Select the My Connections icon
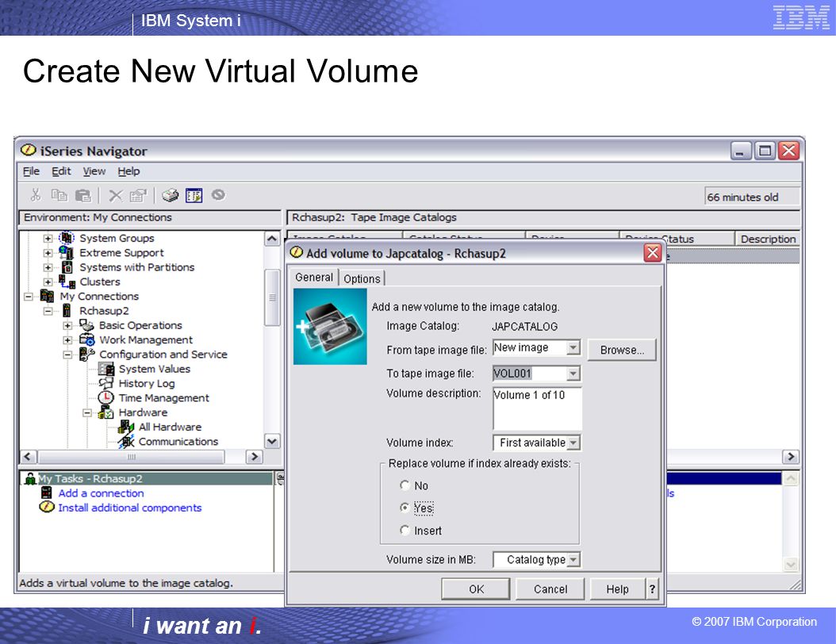Viewport: 836px width, 644px height. [x=47, y=296]
